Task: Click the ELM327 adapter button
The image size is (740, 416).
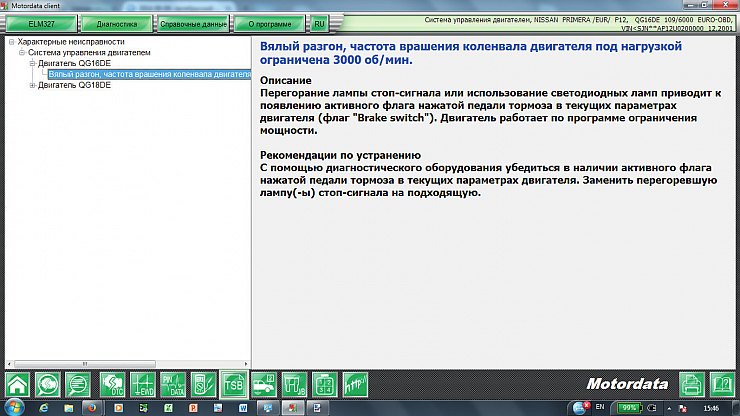Action: click(41, 24)
